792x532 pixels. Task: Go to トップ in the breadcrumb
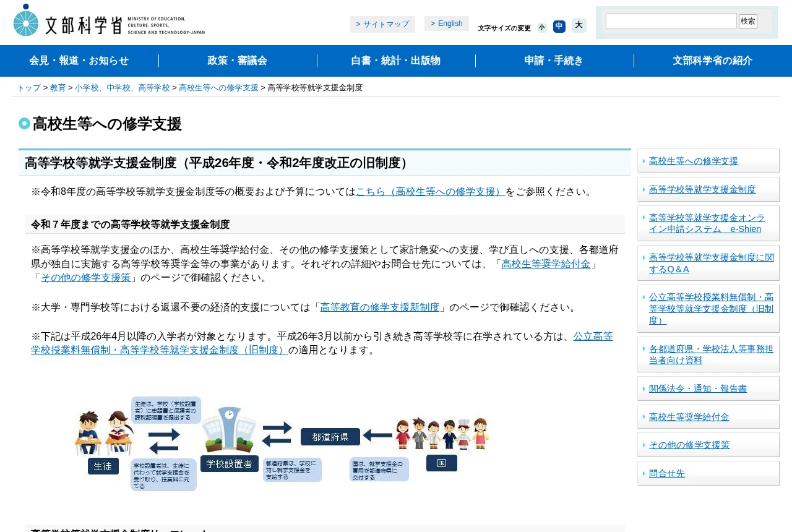[x=28, y=88]
